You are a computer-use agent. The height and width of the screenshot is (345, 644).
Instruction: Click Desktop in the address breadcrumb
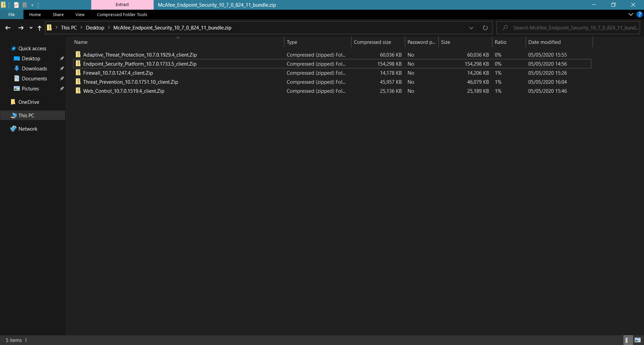(95, 28)
